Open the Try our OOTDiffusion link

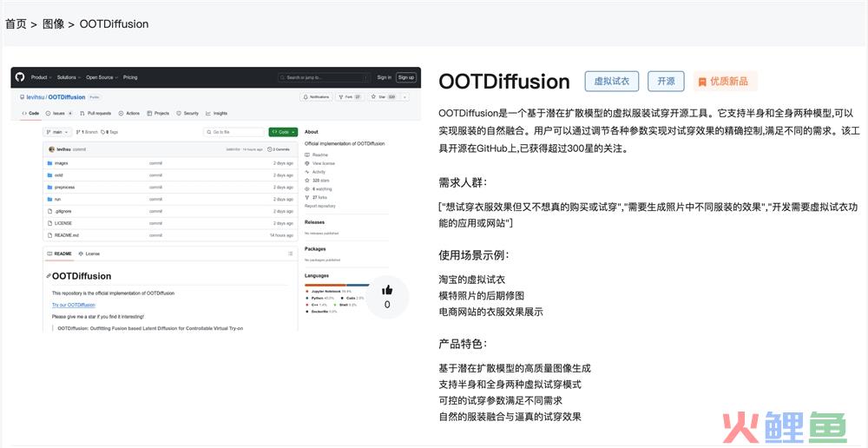pos(74,305)
